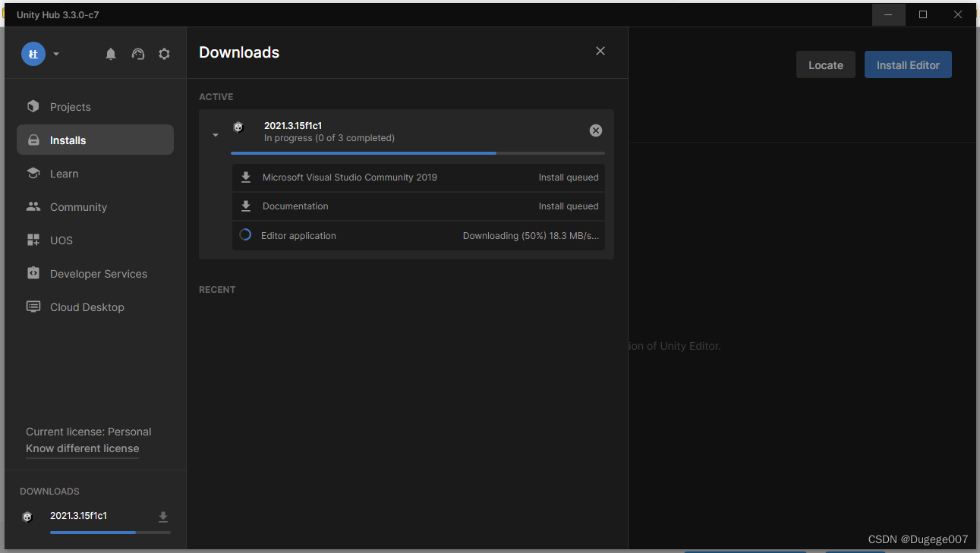Open the user account avatar

[x=33, y=54]
